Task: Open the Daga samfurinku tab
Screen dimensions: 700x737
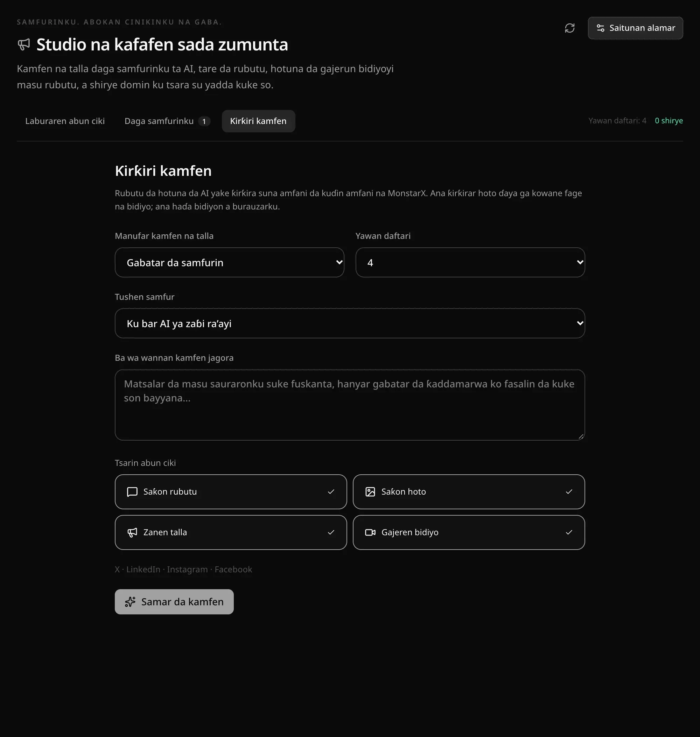Action: pyautogui.click(x=167, y=121)
